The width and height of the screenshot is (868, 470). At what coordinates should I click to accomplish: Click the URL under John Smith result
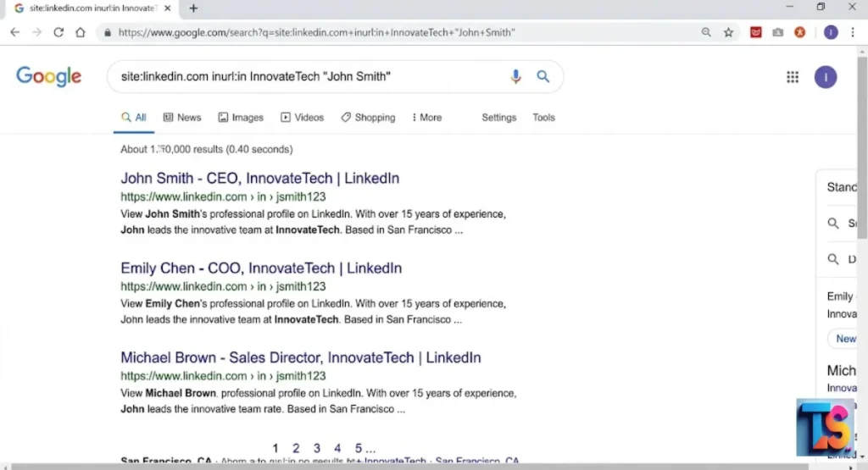point(223,196)
